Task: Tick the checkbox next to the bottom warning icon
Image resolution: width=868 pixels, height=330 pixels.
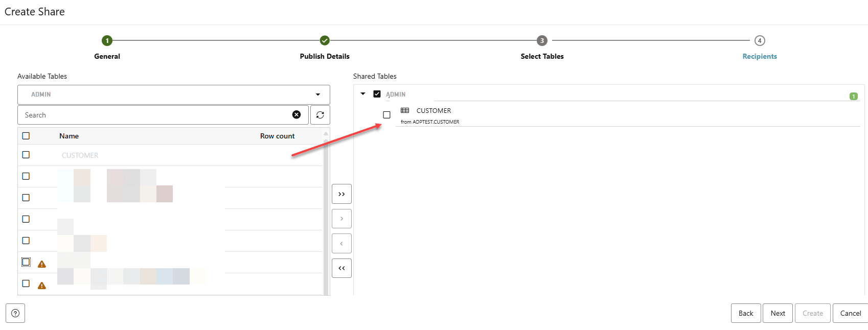Action: pos(26,284)
